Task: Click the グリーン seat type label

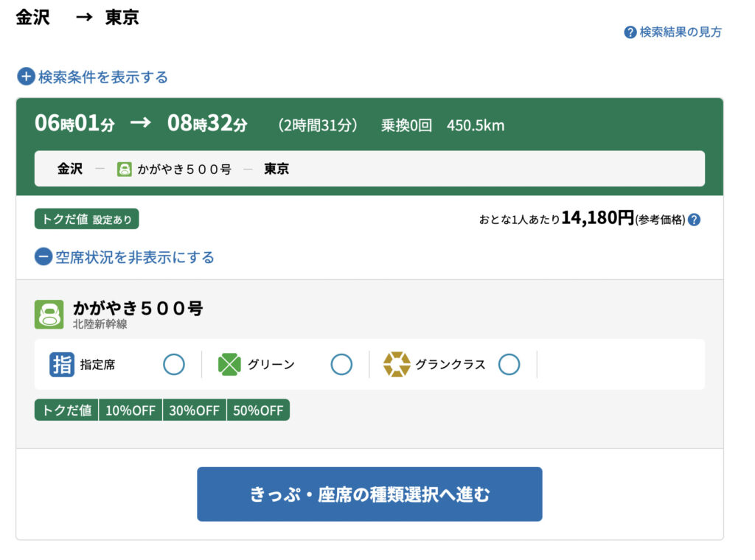Action: [271, 365]
